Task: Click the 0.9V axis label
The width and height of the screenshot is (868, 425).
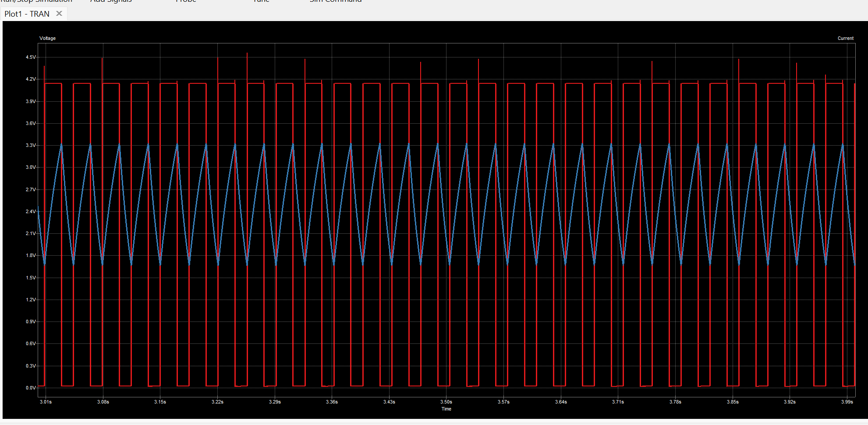Action: (31, 321)
